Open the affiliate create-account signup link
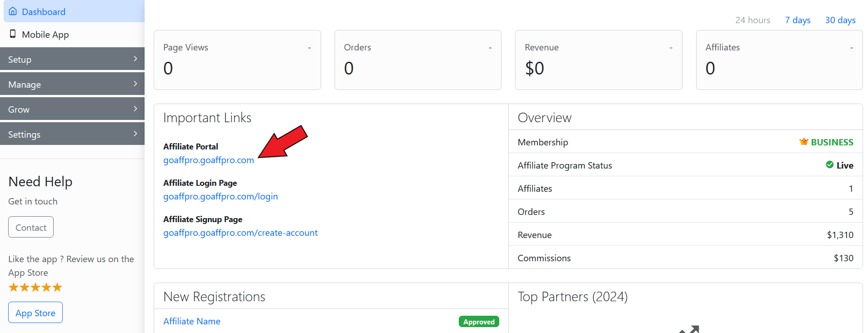This screenshot has height=333, width=868. coord(240,233)
